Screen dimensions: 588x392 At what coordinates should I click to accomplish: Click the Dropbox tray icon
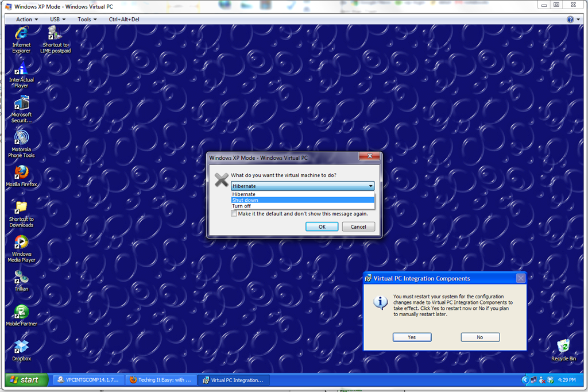click(550, 380)
